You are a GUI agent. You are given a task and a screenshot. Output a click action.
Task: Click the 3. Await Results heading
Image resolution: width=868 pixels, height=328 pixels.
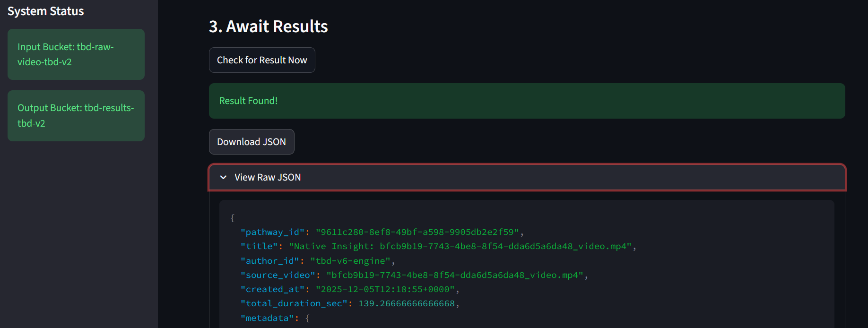tap(269, 26)
